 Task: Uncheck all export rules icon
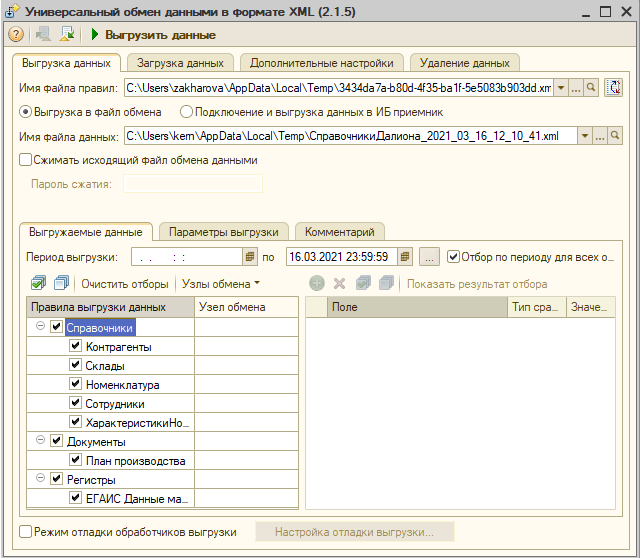point(61,283)
